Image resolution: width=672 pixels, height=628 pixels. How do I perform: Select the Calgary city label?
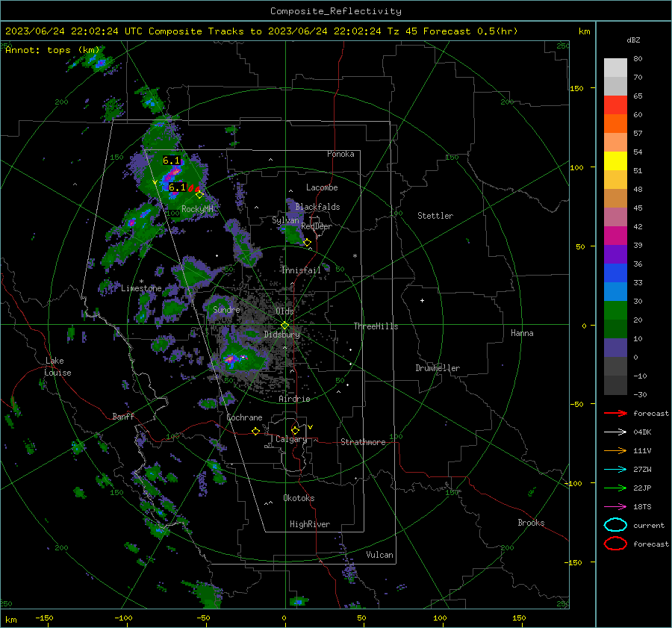[291, 439]
